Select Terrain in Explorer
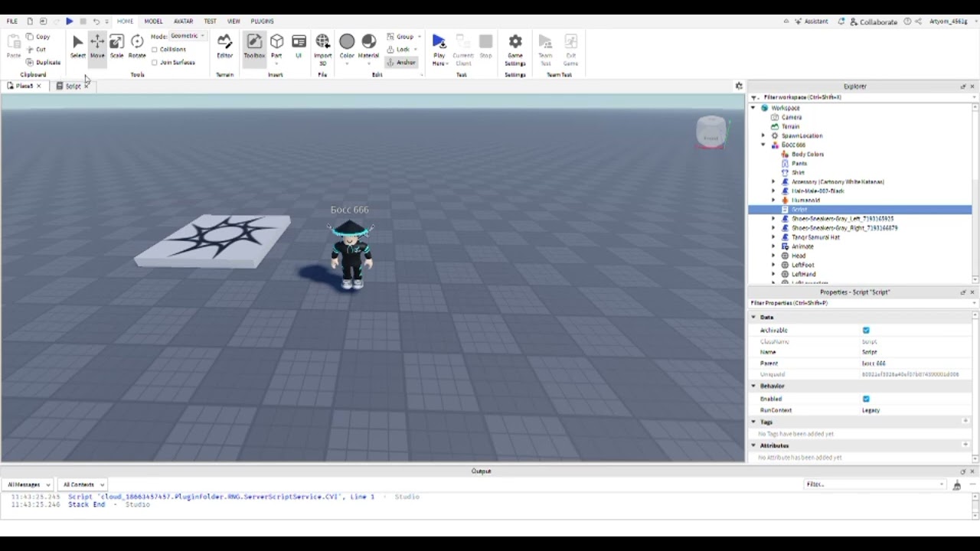980x551 pixels. click(x=790, y=126)
